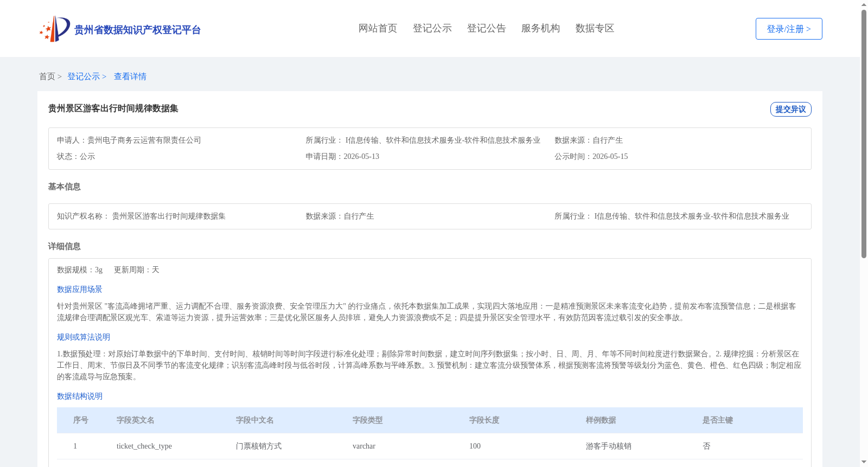Click the 字段英文名 column header

tap(136, 420)
